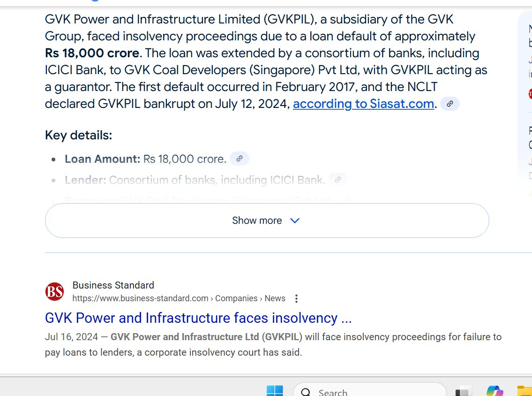The height and width of the screenshot is (396, 532).
Task: Open the Windows Start menu
Action: tap(275, 391)
